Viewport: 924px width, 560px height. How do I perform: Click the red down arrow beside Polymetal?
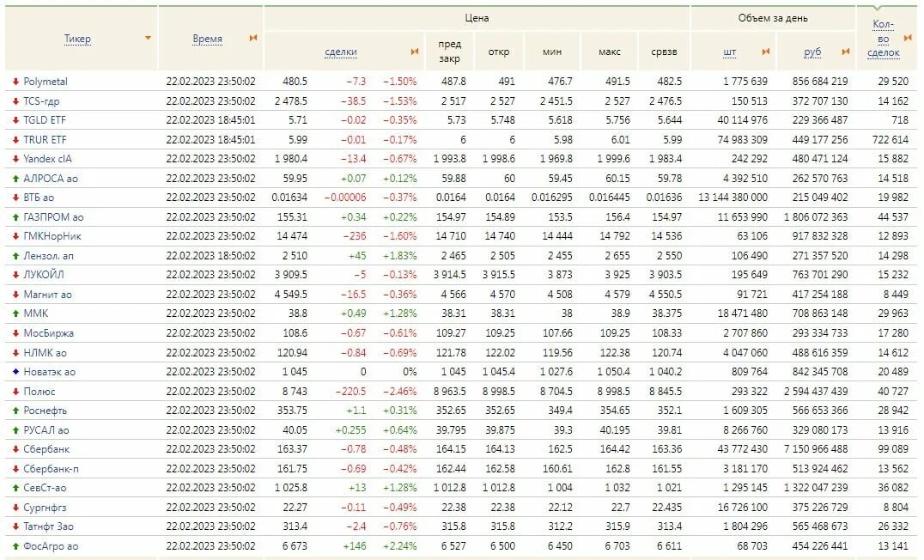[16, 82]
